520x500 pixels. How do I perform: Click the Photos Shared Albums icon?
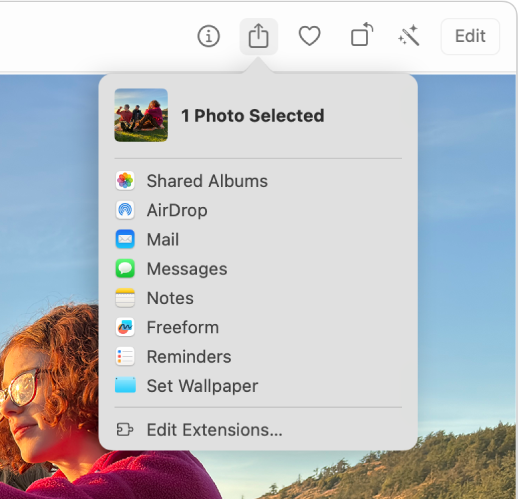125,181
